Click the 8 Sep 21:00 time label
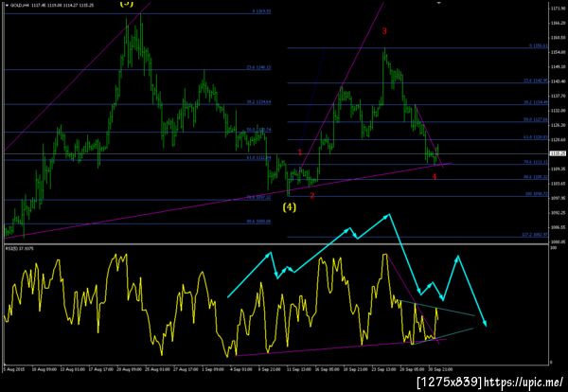 tap(270, 369)
